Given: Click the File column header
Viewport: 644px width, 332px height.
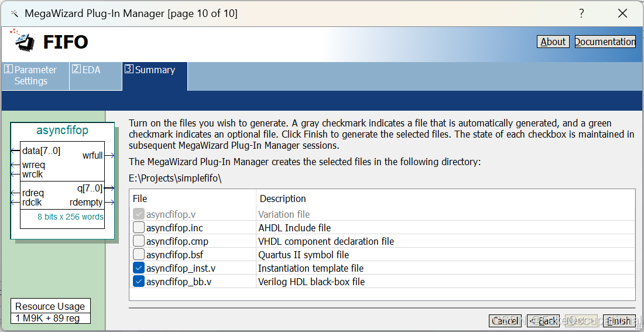Looking at the screenshot, I should (x=140, y=198).
